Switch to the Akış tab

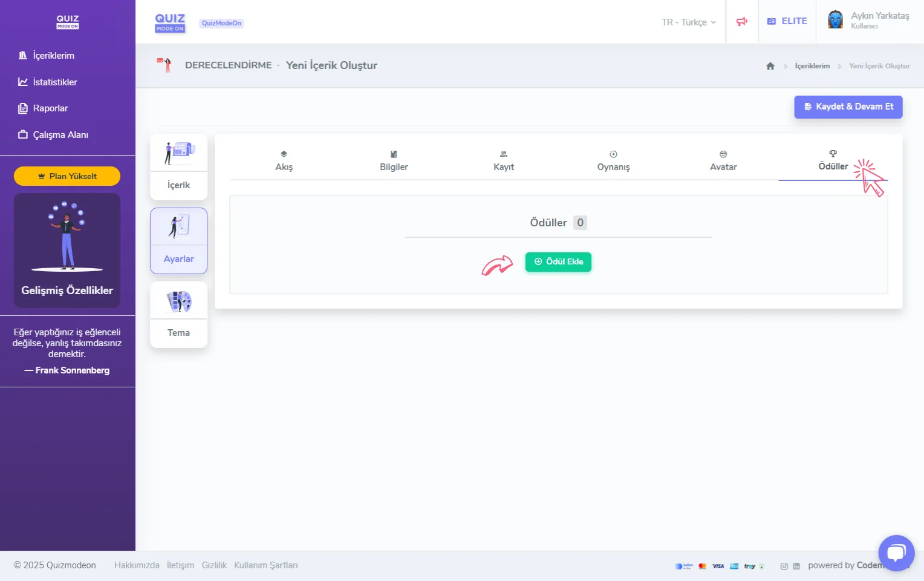tap(284, 162)
